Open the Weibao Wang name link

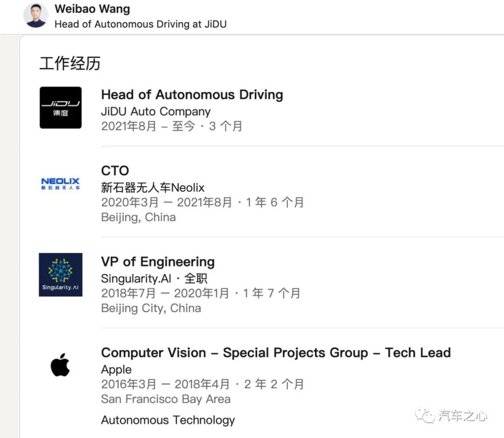click(x=92, y=9)
